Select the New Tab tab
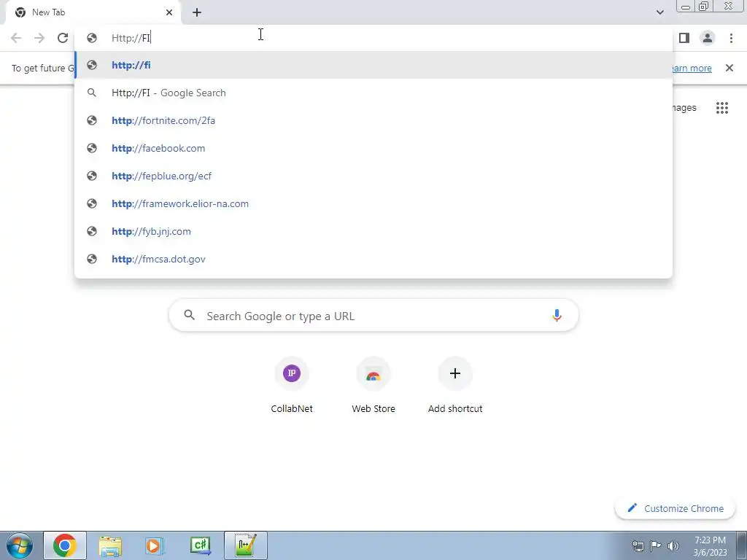747x560 pixels. coord(94,12)
